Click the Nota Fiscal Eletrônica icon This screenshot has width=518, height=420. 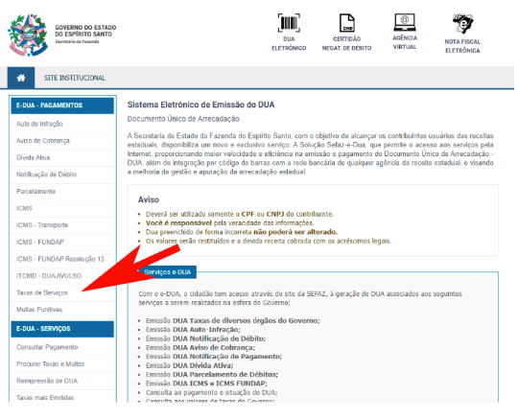[x=462, y=24]
